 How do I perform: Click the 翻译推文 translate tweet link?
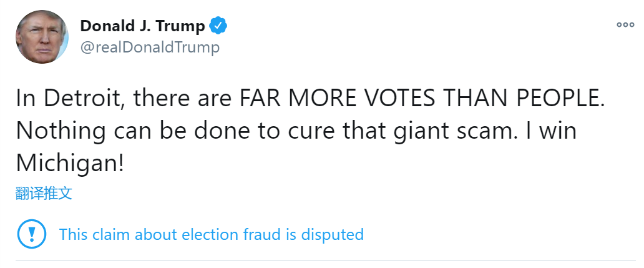click(x=44, y=193)
